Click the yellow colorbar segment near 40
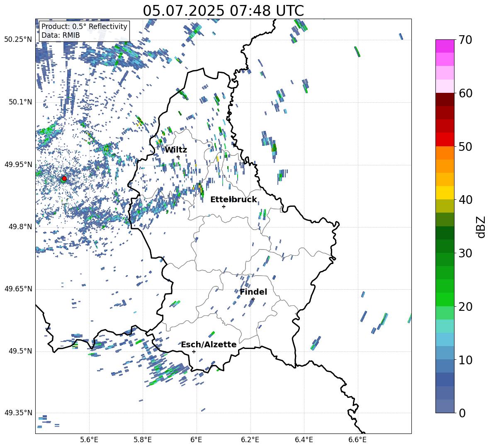The image size is (491, 448). pos(445,193)
